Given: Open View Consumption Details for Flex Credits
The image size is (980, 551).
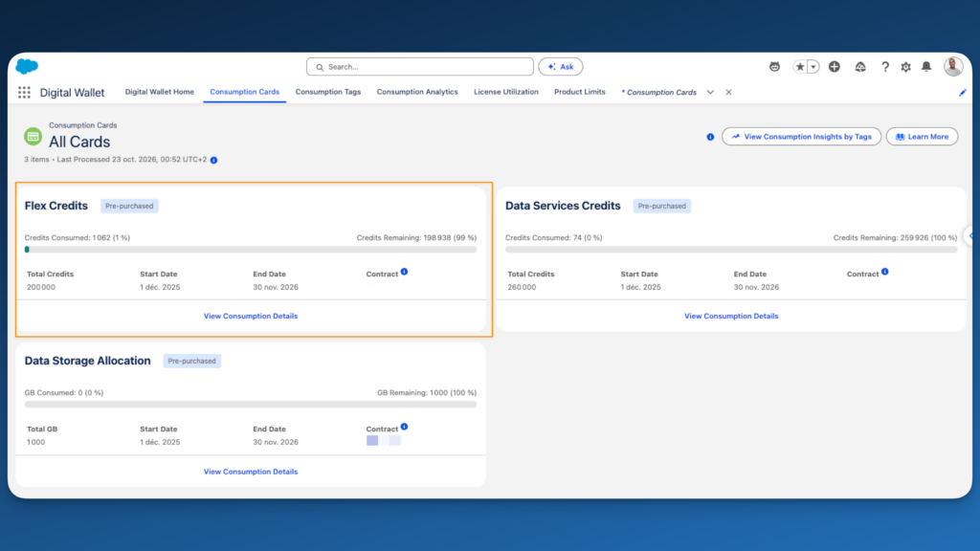Looking at the screenshot, I should tap(251, 316).
